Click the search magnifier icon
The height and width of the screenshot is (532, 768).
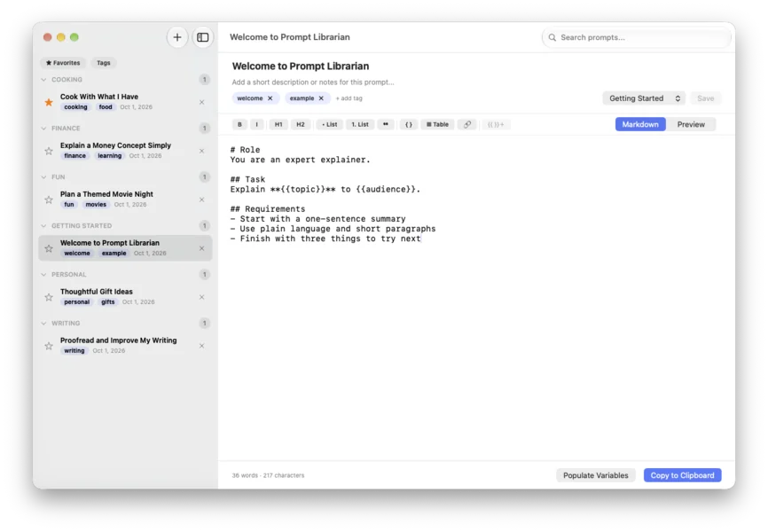[552, 37]
